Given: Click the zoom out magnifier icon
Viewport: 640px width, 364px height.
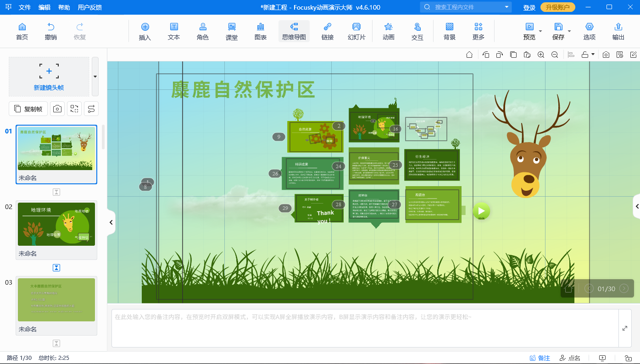Looking at the screenshot, I should (x=555, y=55).
